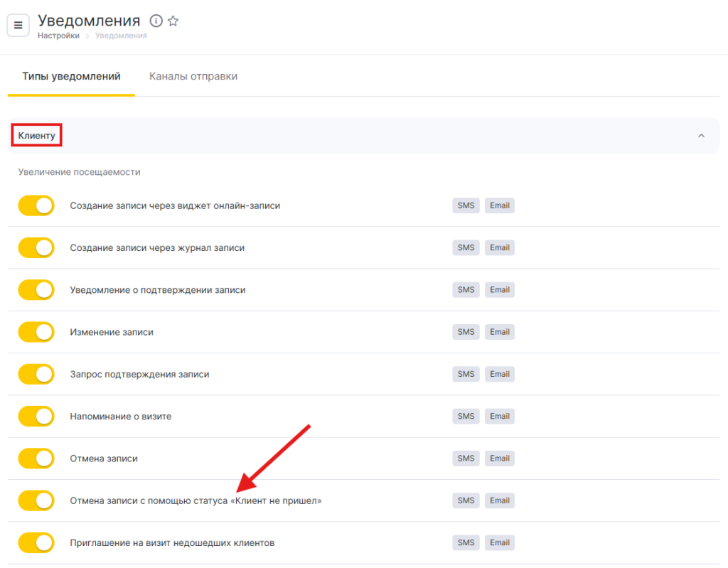
Task: Select the Типы уведомлений tab
Action: (71, 77)
